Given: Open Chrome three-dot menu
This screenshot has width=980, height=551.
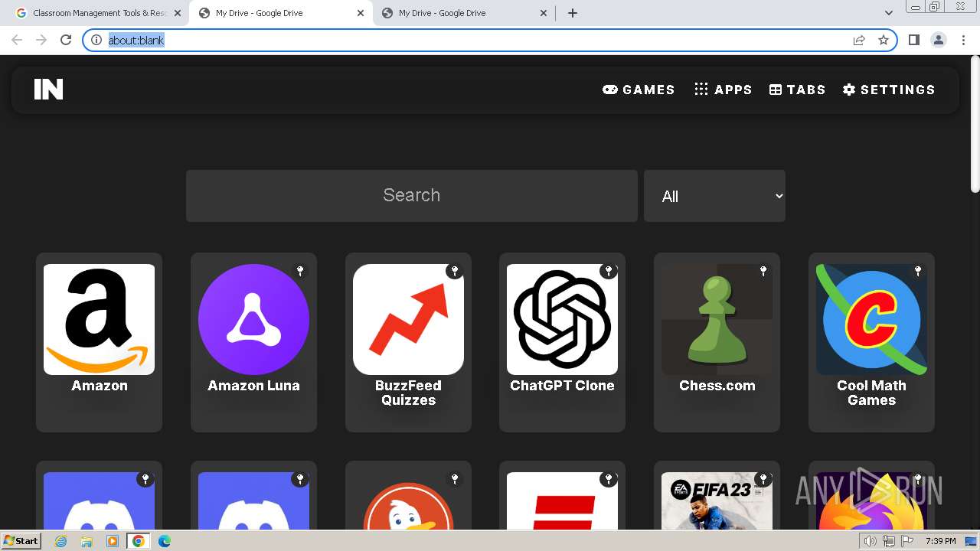Looking at the screenshot, I should 963,40.
